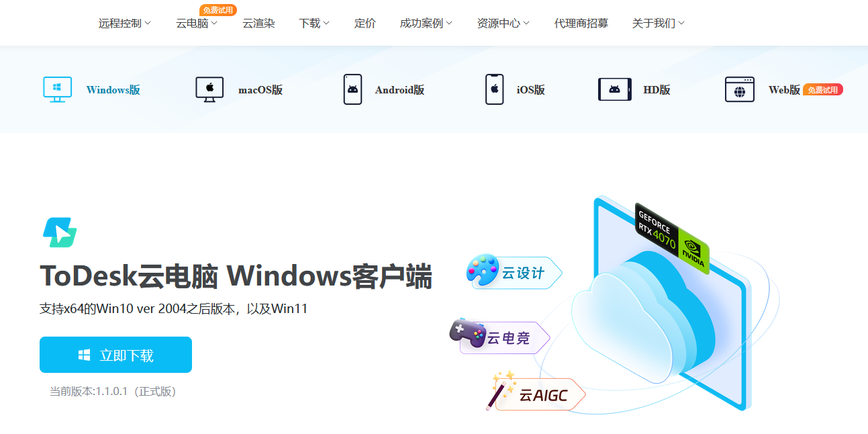This screenshot has height=434, width=868.
Task: Click the 免费试用 badge beside Web版
Action: click(823, 89)
